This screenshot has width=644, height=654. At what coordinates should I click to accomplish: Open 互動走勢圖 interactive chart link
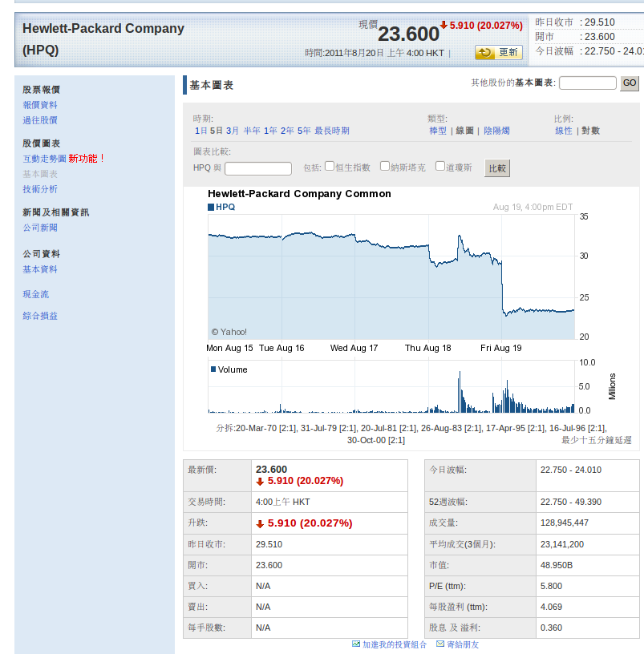[45, 159]
